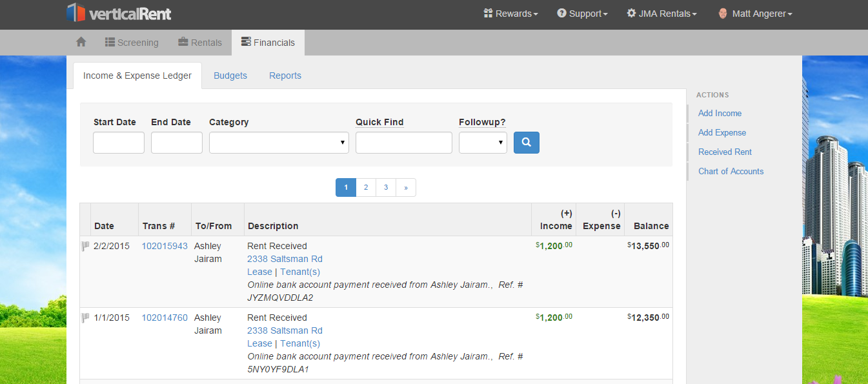
Task: Expand the JMA Rentals account menu
Action: coord(661,14)
